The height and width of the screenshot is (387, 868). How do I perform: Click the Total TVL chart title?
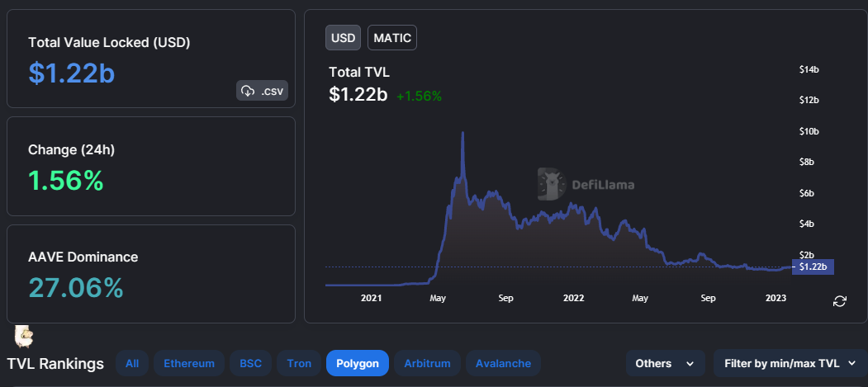click(x=360, y=72)
